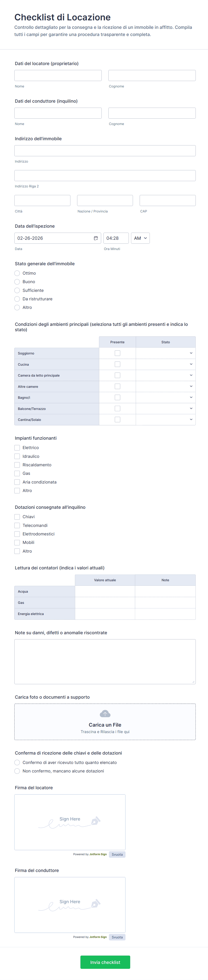The height and width of the screenshot is (980, 208).
Task: Select the Ottimo radio option
Action: point(17,273)
